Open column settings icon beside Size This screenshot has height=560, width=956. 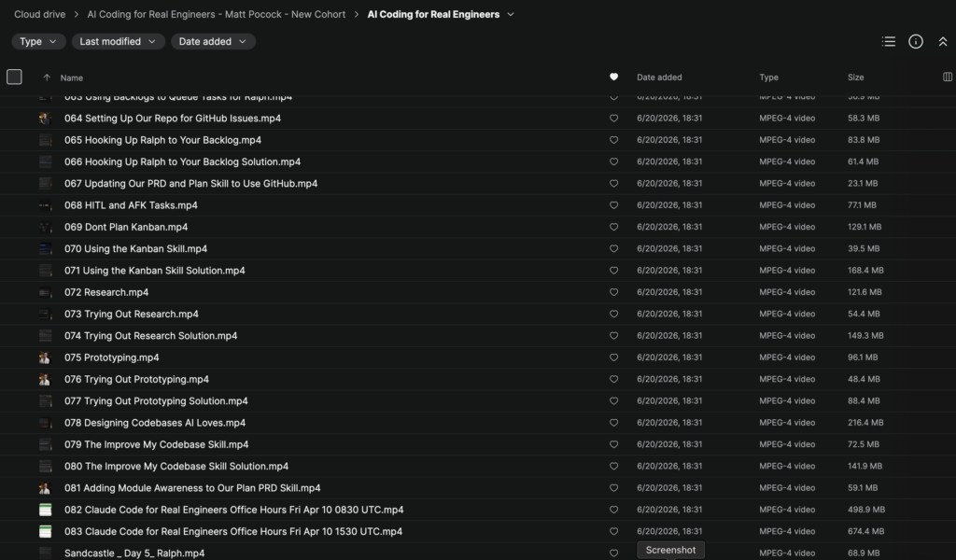[948, 77]
